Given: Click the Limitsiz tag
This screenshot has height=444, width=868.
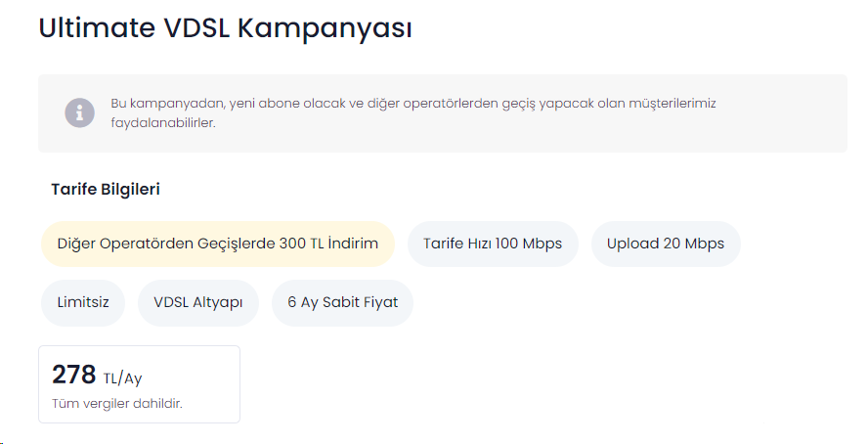Looking at the screenshot, I should tap(83, 302).
